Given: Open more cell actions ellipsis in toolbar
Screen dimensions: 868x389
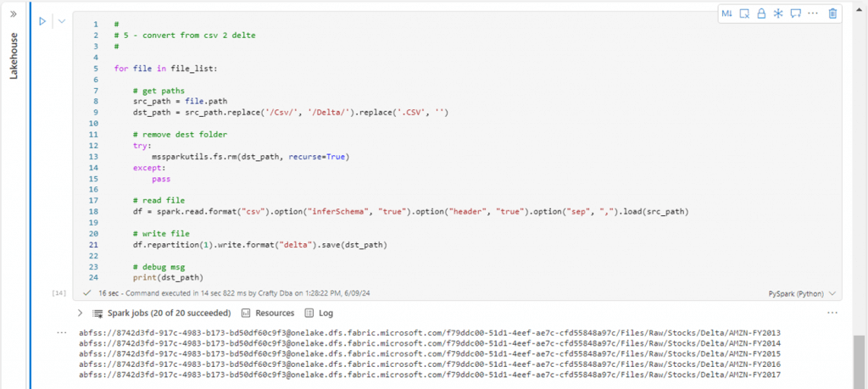Looking at the screenshot, I should point(814,14).
